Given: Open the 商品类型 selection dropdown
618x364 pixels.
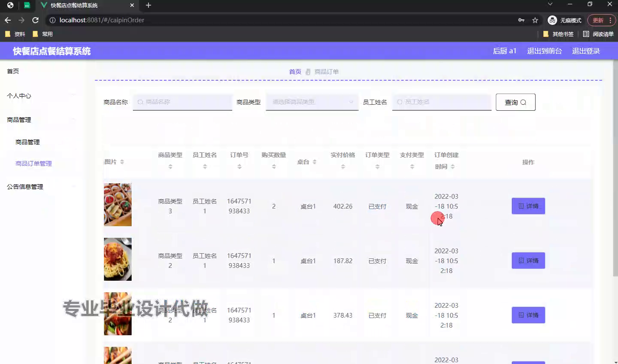Looking at the screenshot, I should 312,102.
